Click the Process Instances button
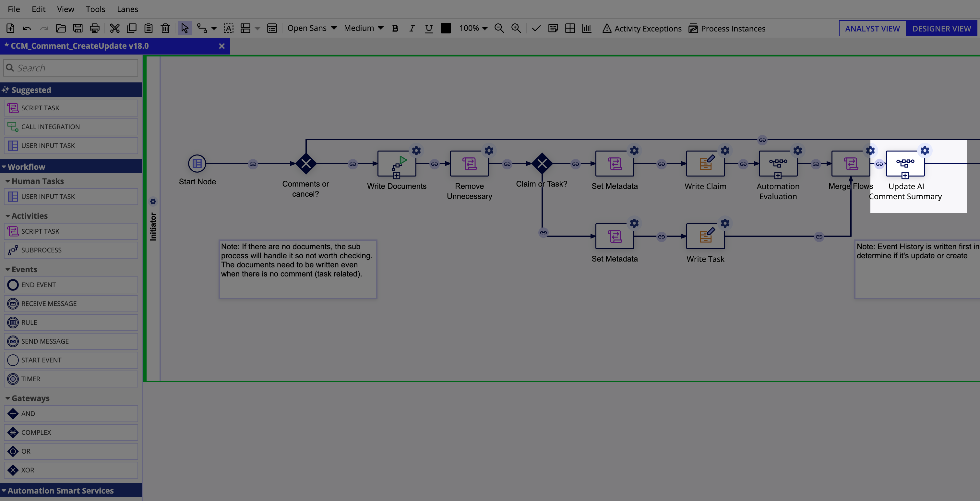This screenshot has width=980, height=501. pyautogui.click(x=727, y=29)
